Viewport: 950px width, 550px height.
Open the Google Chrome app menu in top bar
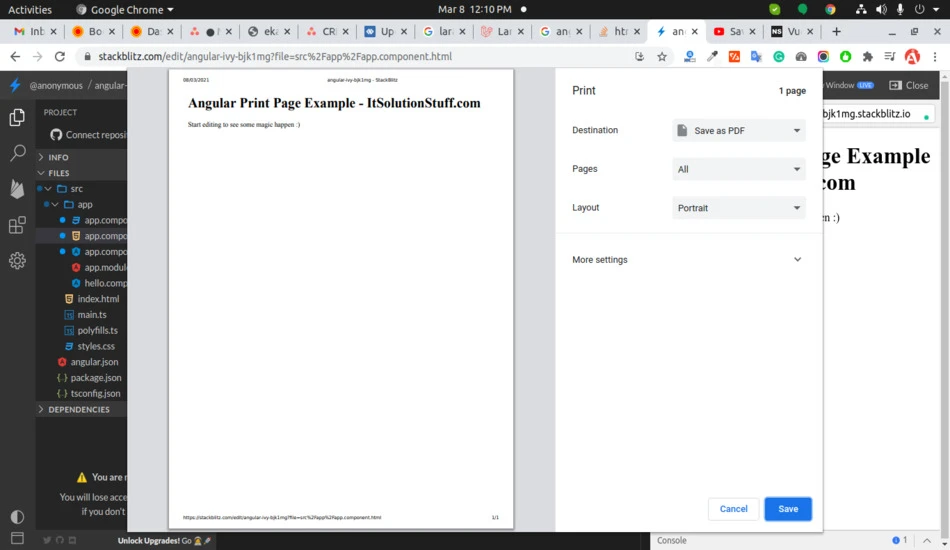(125, 9)
